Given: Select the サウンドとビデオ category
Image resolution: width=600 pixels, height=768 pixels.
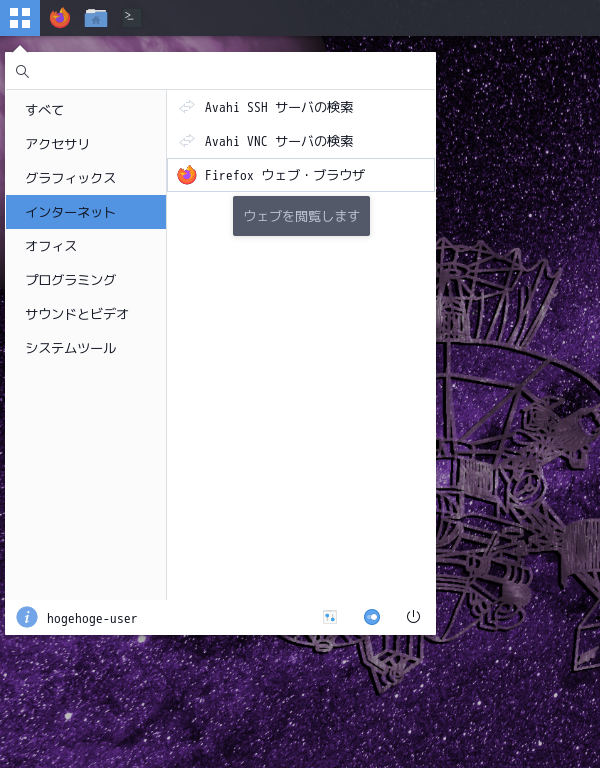Looking at the screenshot, I should pos(86,314).
